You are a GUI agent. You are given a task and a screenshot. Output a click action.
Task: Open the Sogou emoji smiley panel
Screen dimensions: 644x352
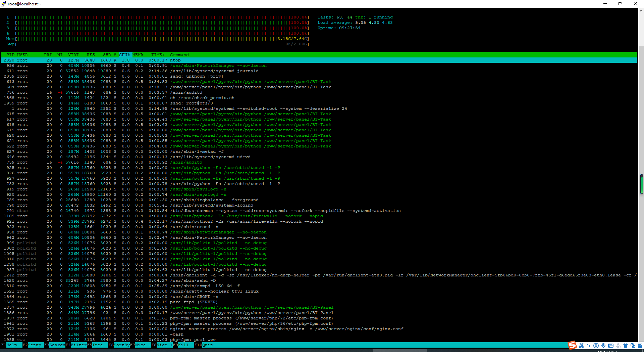point(596,346)
